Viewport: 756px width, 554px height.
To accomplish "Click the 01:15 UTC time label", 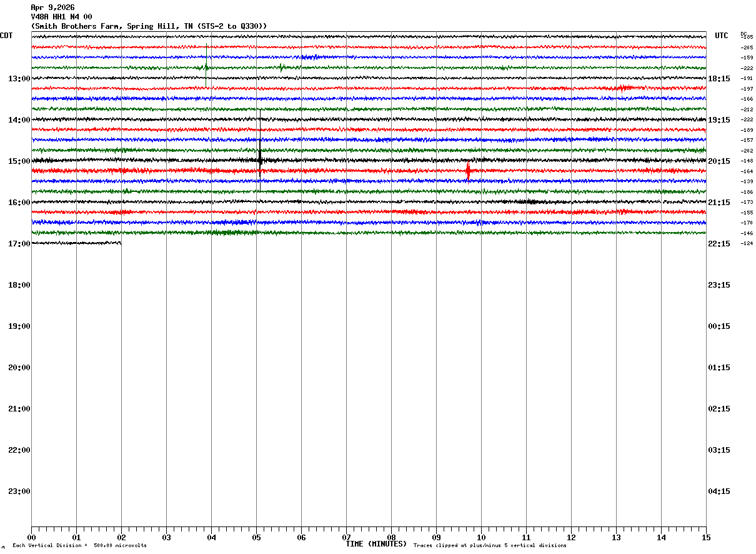I will click(x=719, y=368).
